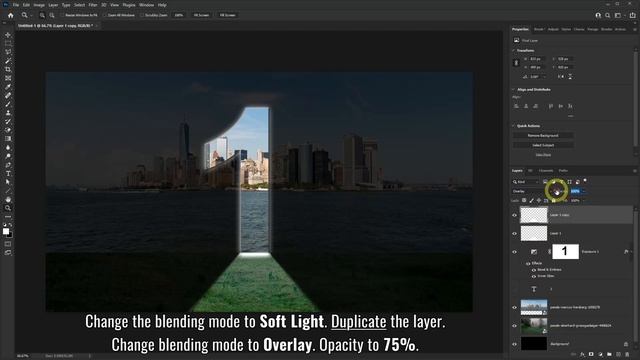Click the Select Subject button
Screen dimensions: 640x360
(x=543, y=145)
